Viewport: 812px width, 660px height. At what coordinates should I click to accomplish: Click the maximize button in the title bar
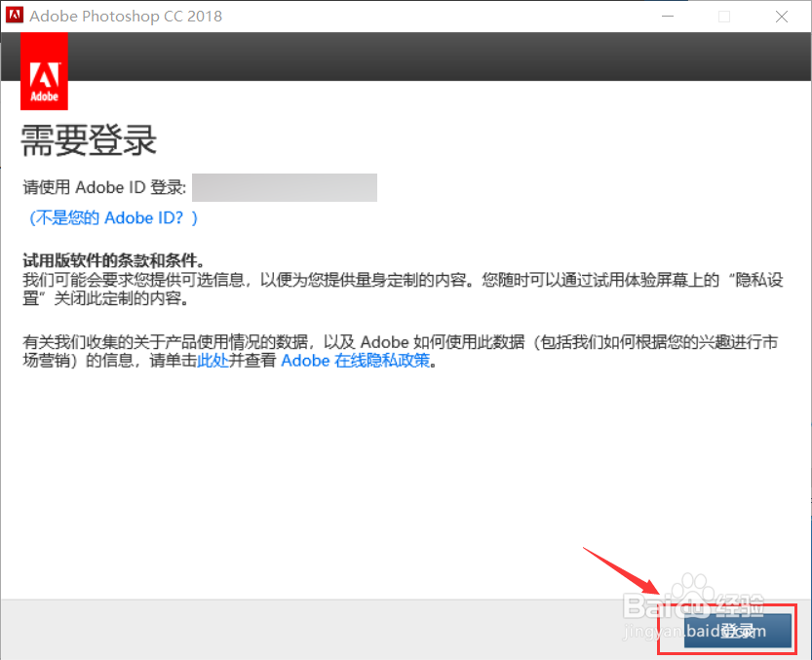pyautogui.click(x=724, y=17)
